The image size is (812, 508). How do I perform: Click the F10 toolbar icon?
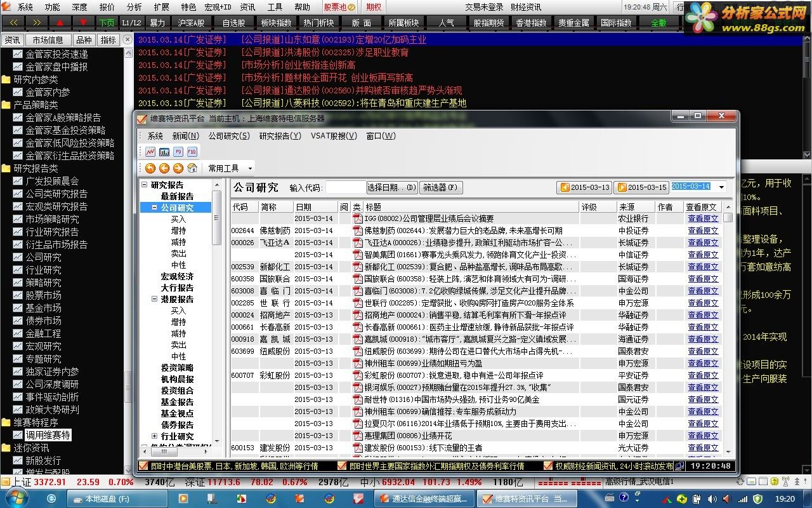pos(192,152)
